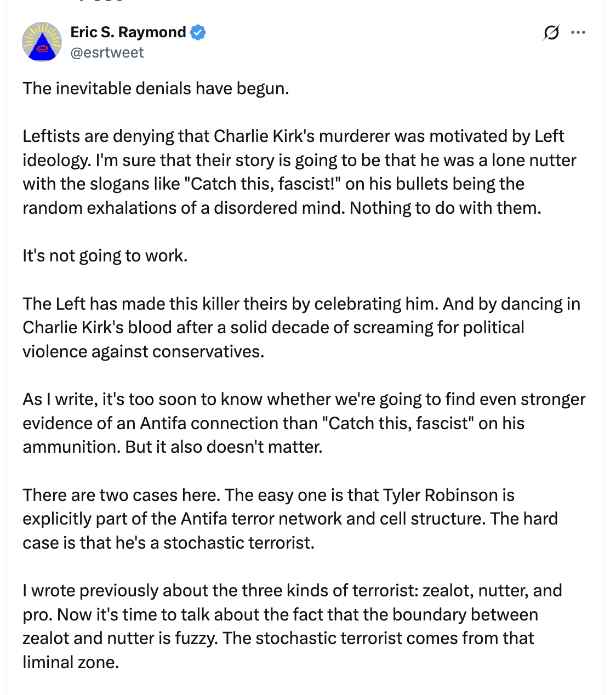Click the phrase "violence against conservatives."
Viewport: 616px width, 695px height.
click(x=143, y=351)
